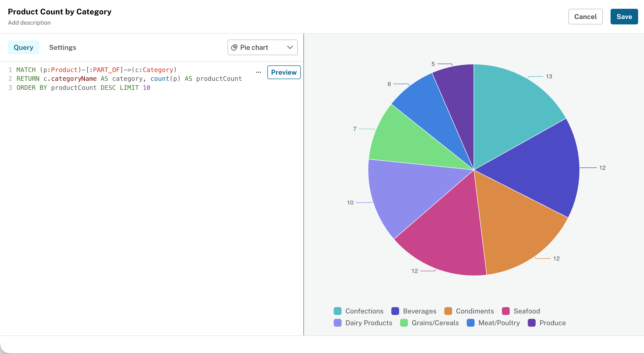
Task: Click the Product Count by Category title
Action: point(60,12)
